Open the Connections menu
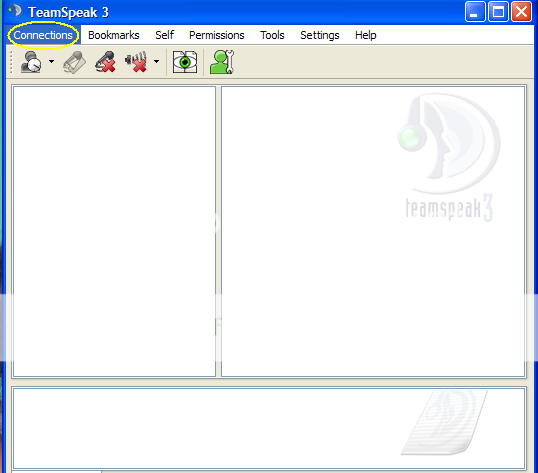The height and width of the screenshot is (473, 538). click(43, 35)
